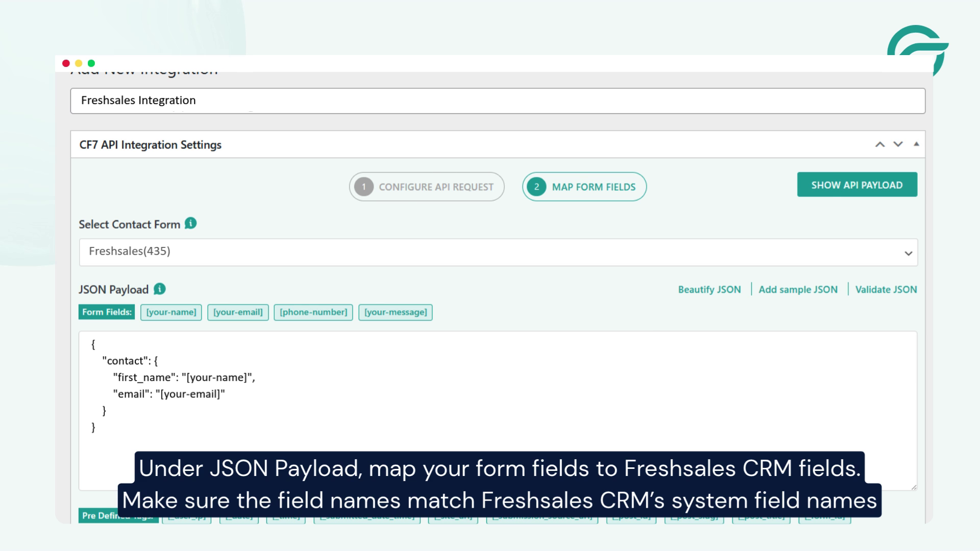Insert the [your-message] form field tag
This screenshot has width=980, height=551.
click(x=396, y=312)
